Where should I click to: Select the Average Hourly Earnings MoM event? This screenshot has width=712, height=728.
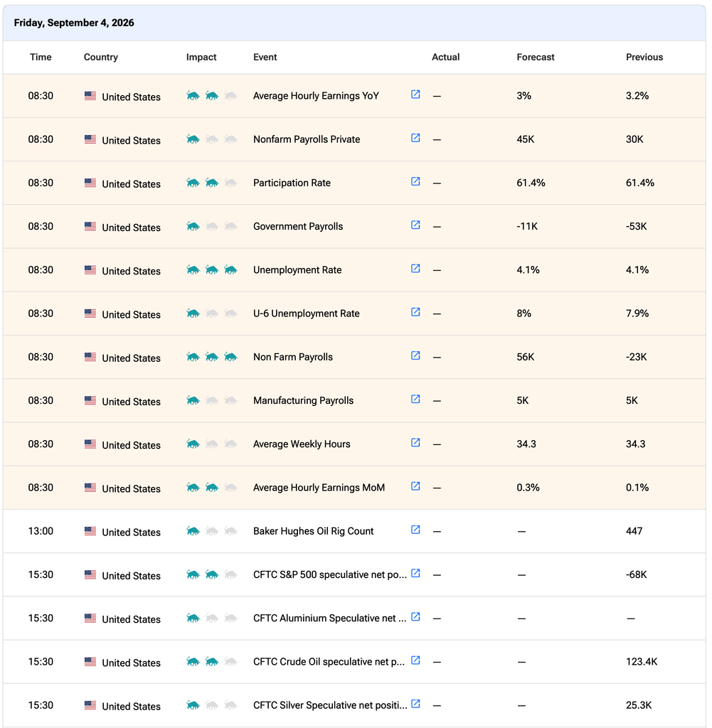[319, 488]
